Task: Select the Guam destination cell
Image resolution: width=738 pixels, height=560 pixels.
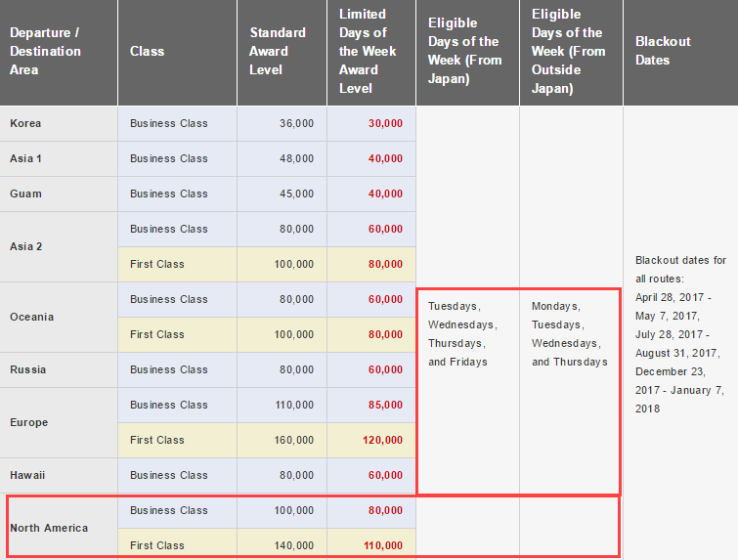Action: click(59, 194)
